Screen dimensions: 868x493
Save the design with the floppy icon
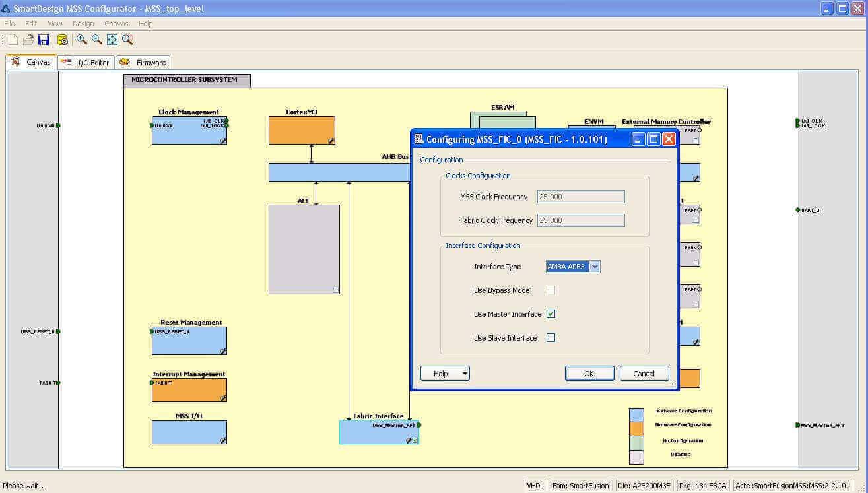pos(44,40)
